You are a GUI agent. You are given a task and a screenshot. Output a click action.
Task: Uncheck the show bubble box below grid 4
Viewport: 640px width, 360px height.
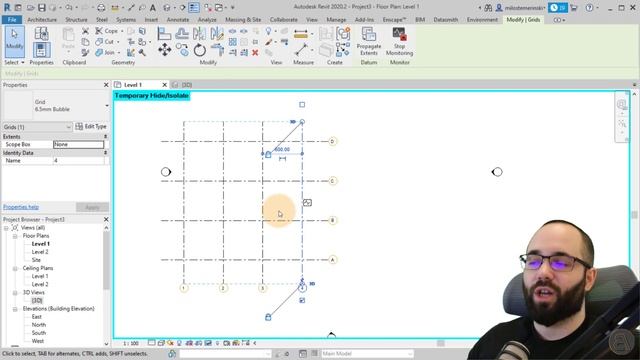click(x=302, y=300)
